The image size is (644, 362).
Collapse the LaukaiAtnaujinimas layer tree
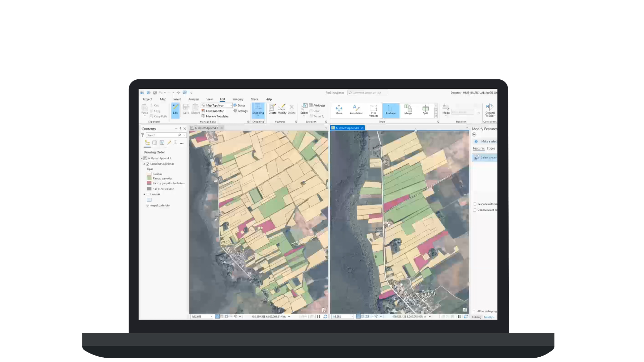pyautogui.click(x=144, y=164)
